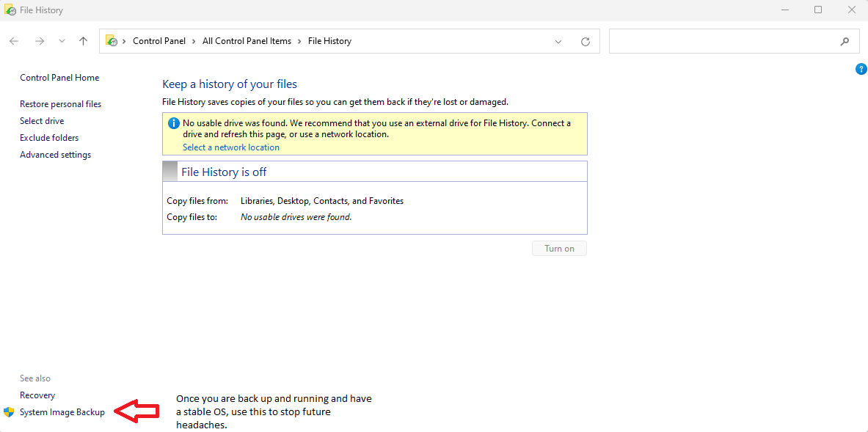Click the search magnifier icon
Image resolution: width=868 pixels, height=432 pixels.
pos(845,41)
